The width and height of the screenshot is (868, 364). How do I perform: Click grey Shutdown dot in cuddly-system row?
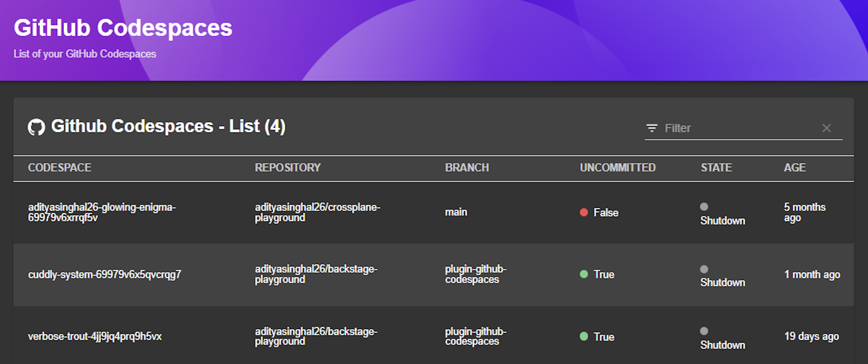click(x=704, y=269)
